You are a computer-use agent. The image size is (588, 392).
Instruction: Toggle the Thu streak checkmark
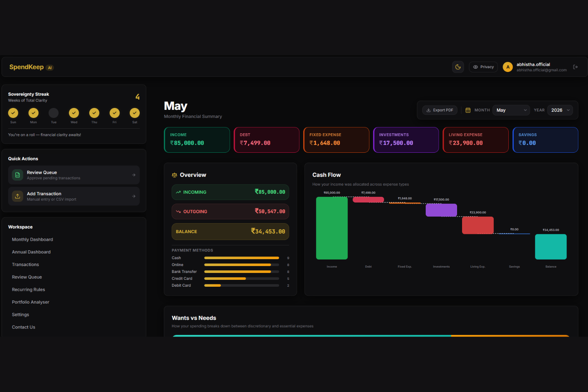[x=94, y=113]
